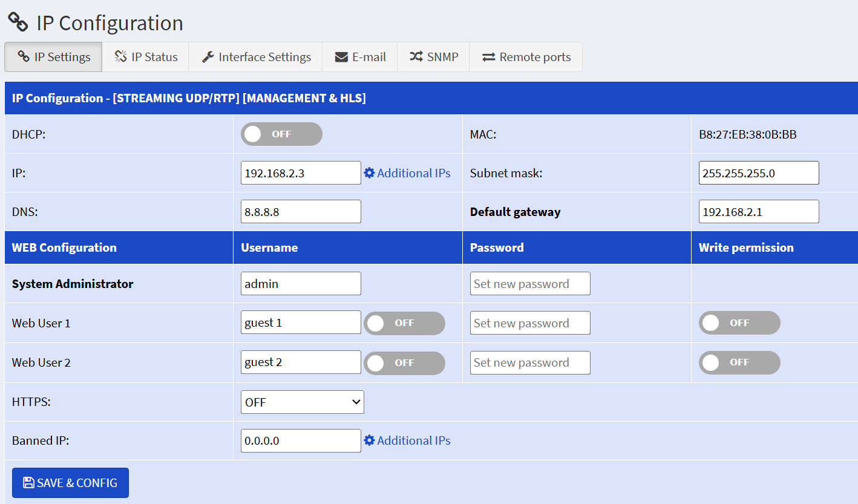Enable the Web User 1 account toggle
This screenshot has height=504, width=858.
[x=404, y=323]
